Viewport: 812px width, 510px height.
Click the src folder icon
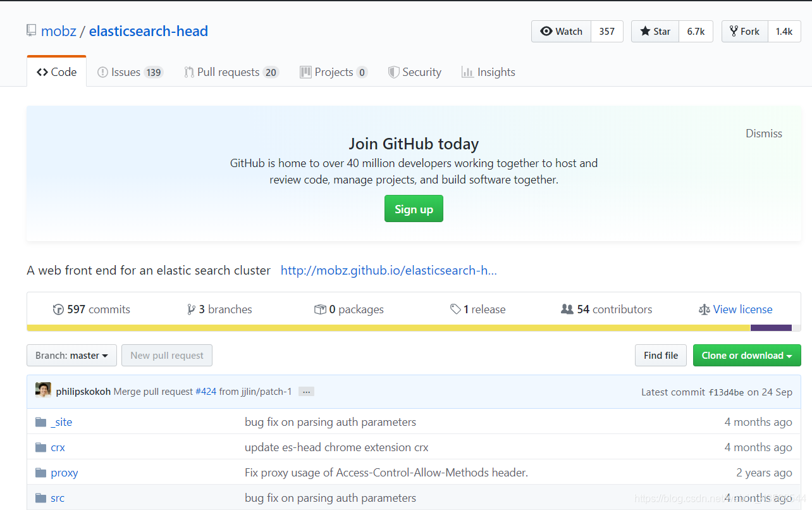pos(41,498)
